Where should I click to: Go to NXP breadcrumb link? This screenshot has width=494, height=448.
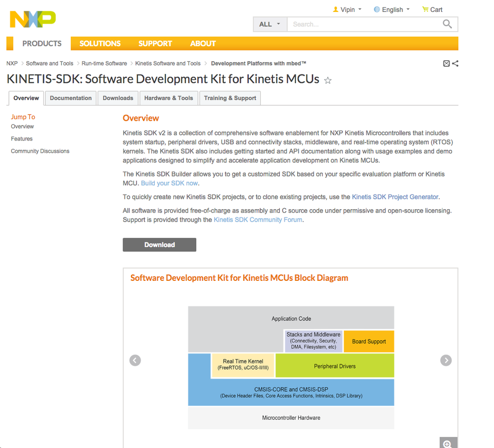(x=12, y=63)
